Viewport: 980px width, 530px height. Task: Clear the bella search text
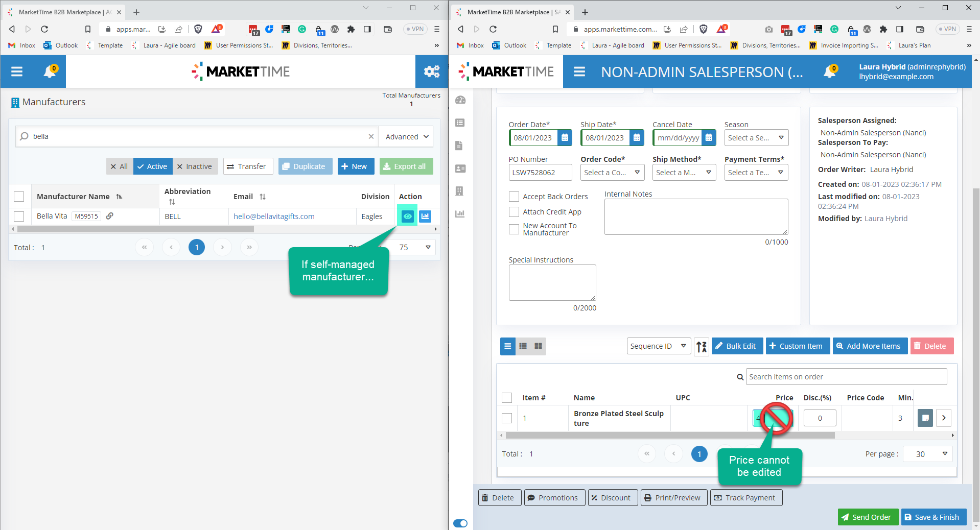(x=371, y=136)
